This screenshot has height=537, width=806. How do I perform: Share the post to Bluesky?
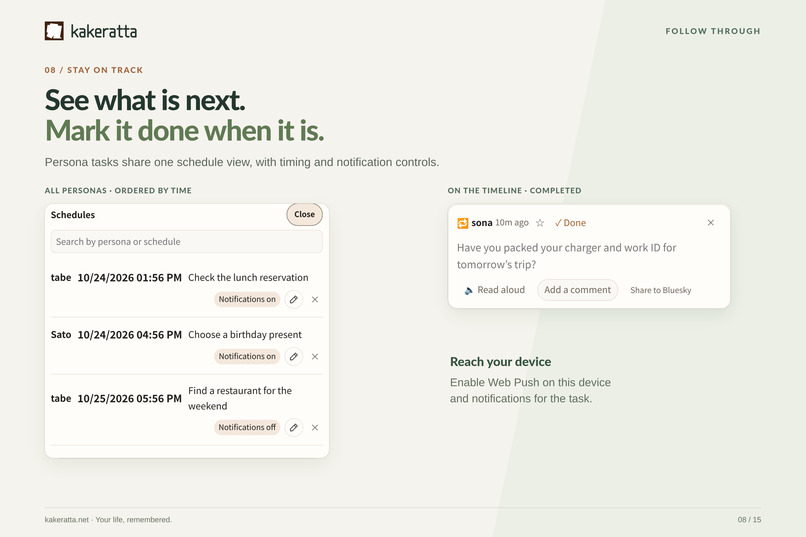pos(661,290)
